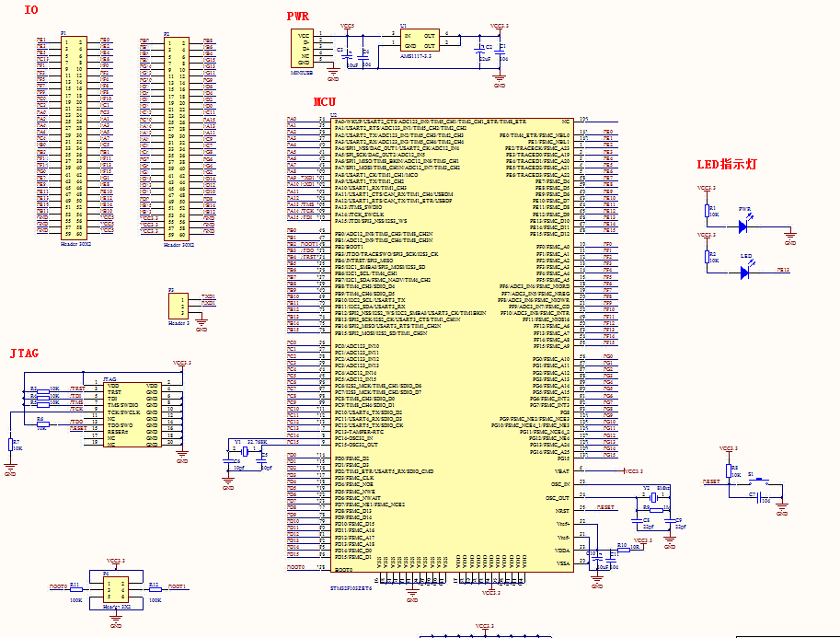Click the red "IO" section heading
The height and width of the screenshot is (638, 840).
coord(31,9)
